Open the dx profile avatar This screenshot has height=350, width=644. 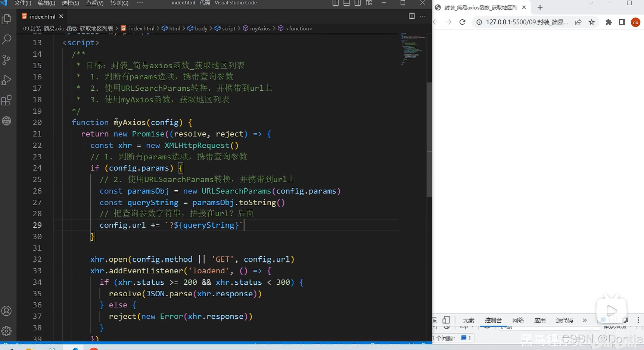(x=635, y=22)
